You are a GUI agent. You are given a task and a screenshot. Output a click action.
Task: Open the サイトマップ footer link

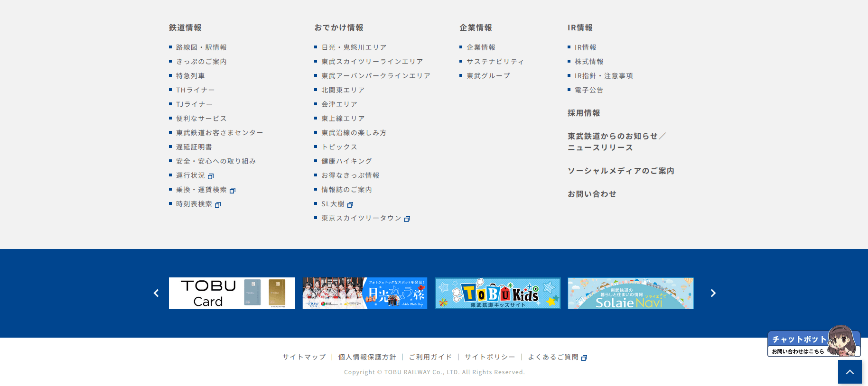(x=304, y=357)
